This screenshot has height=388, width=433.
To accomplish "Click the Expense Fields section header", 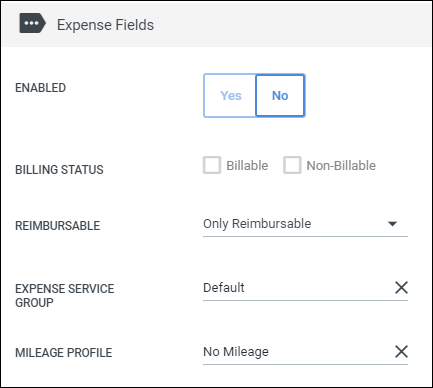I will [216, 24].
